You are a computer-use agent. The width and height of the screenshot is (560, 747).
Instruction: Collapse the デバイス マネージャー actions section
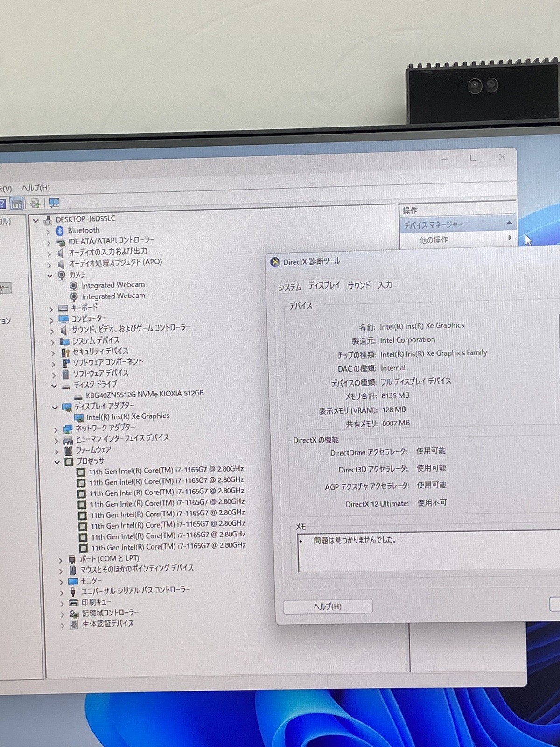click(509, 224)
